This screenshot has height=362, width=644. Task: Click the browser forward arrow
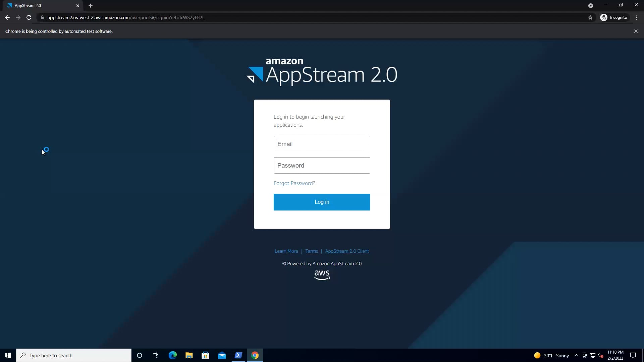tap(18, 17)
